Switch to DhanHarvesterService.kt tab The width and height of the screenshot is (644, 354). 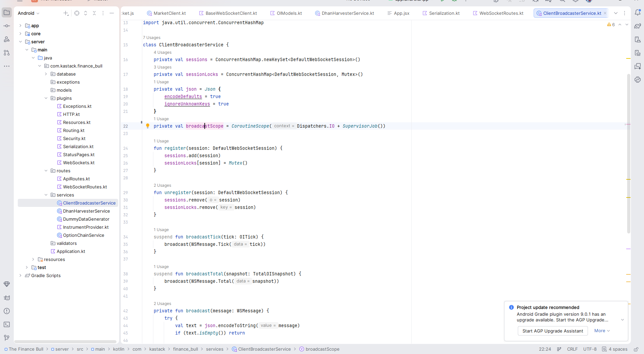coord(345,13)
